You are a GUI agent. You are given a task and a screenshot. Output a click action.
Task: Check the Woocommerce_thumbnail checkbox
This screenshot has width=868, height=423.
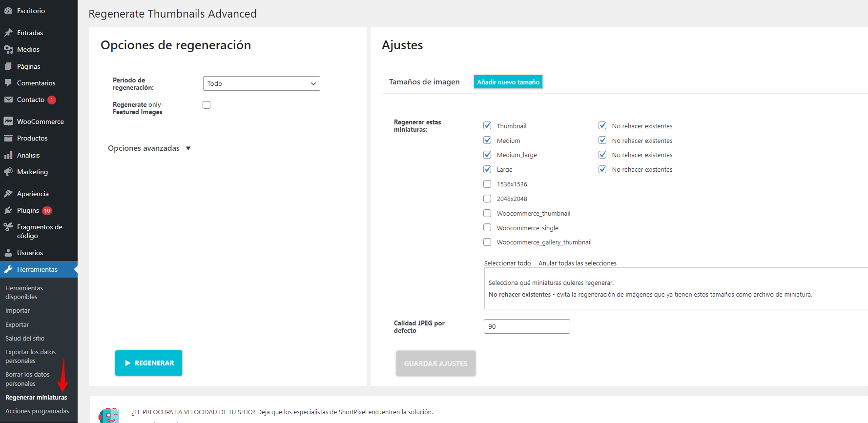487,213
